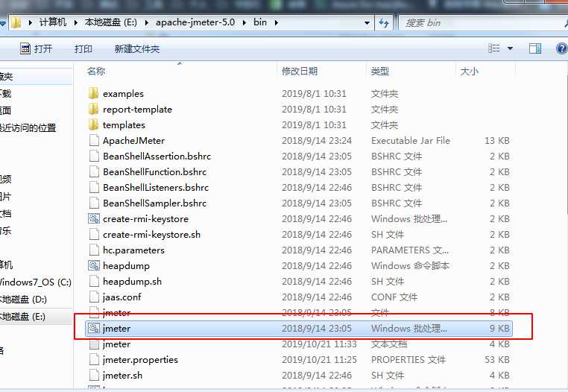Click the jmeter.properties file icon
This screenshot has width=568, height=392.
tap(94, 359)
